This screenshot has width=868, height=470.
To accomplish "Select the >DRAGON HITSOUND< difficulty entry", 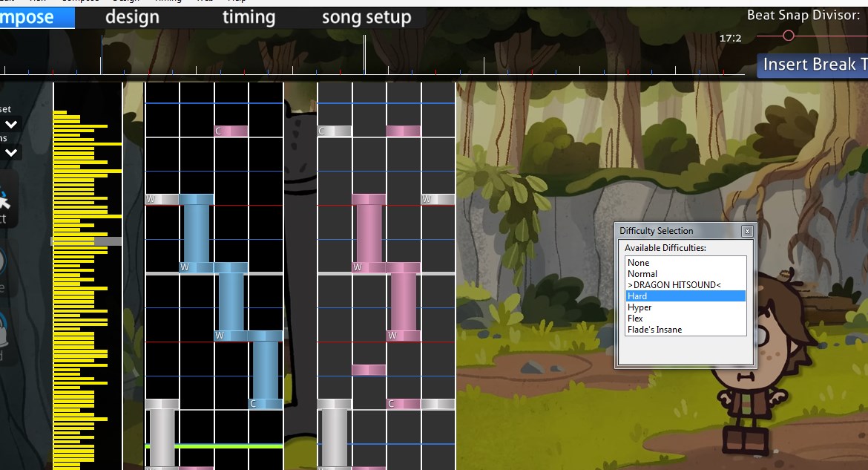I will tap(674, 285).
